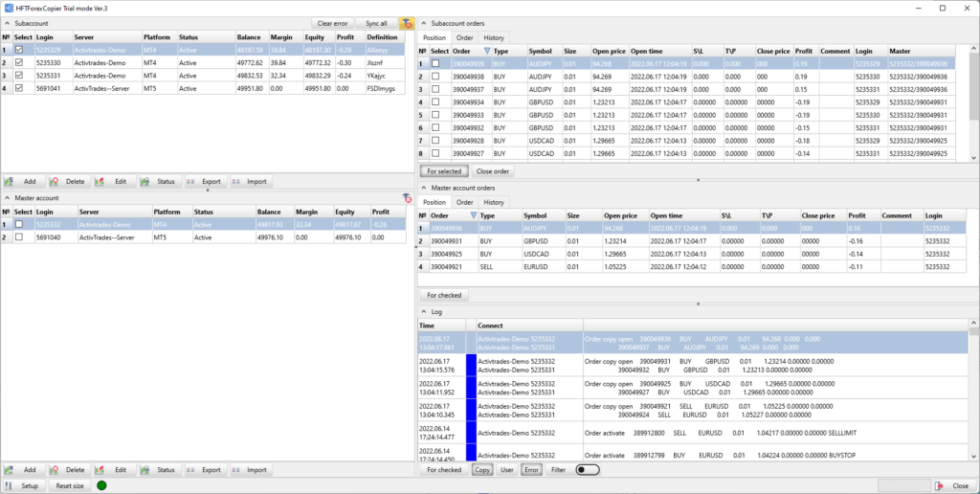Open History tab in Subaccount orders
The height and width of the screenshot is (494, 980).
[494, 37]
